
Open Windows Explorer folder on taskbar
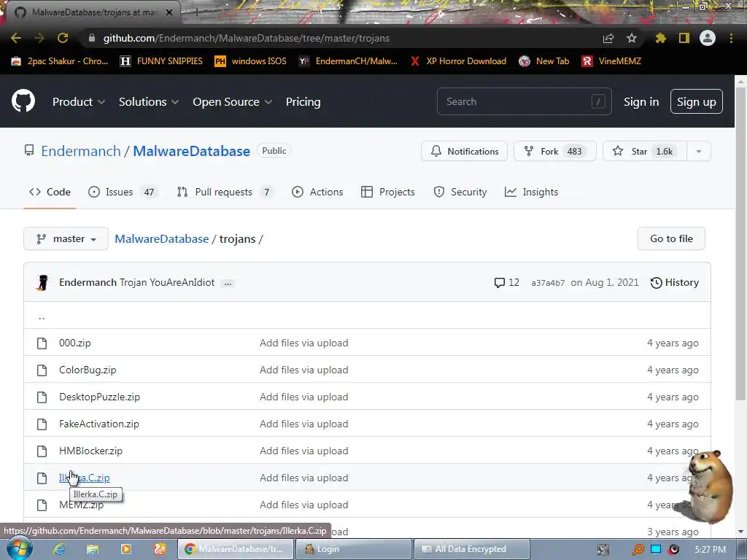(x=93, y=549)
